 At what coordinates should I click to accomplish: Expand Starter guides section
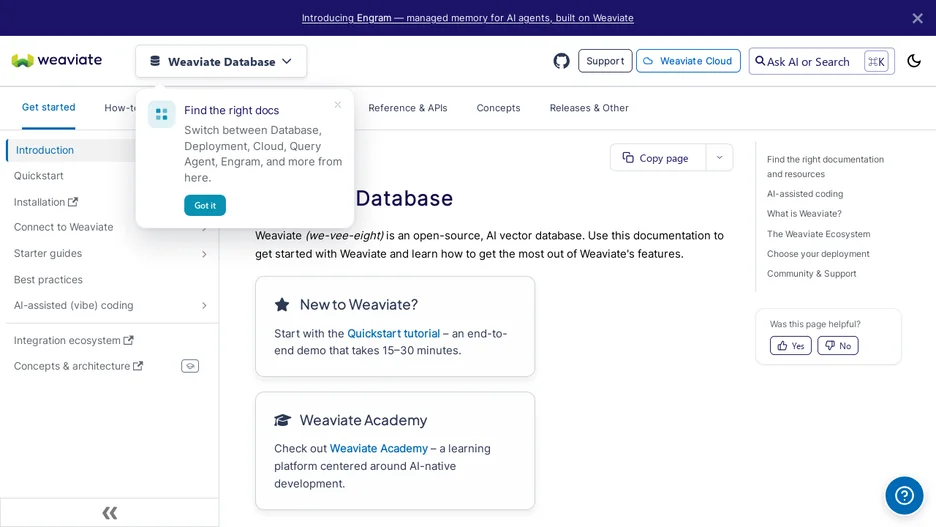204,254
